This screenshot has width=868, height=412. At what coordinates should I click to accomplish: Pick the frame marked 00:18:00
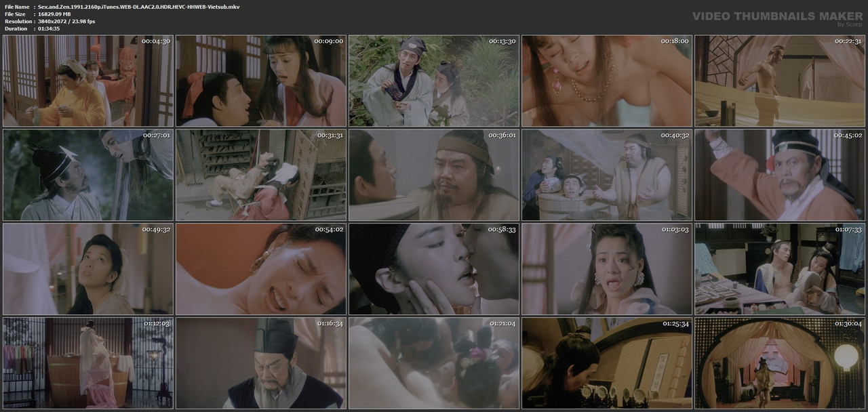pos(607,81)
